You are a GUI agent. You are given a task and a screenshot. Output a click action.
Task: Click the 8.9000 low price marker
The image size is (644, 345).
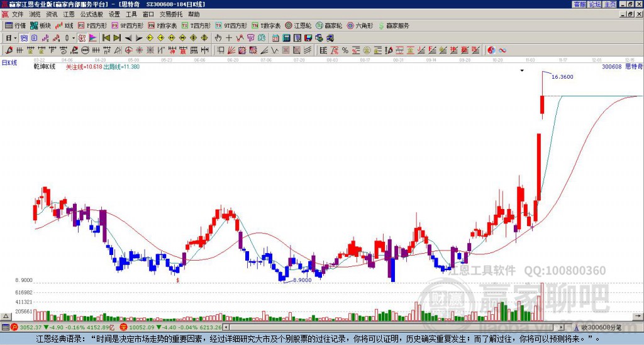pos(302,280)
